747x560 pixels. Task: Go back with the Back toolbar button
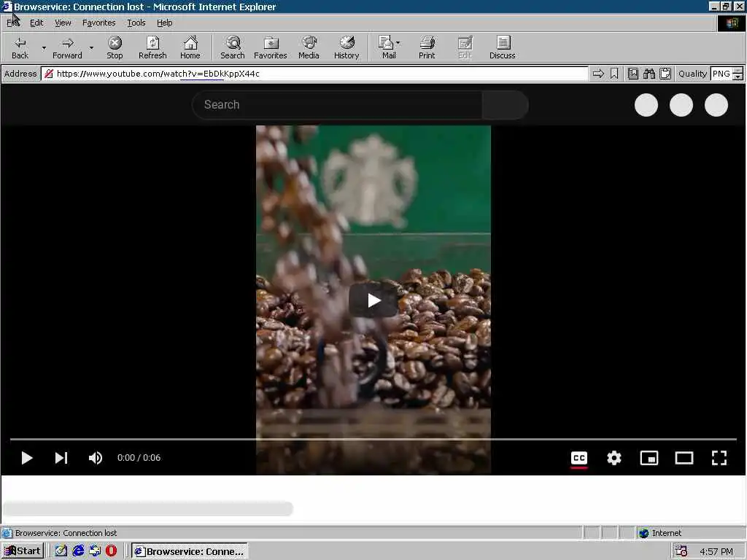coord(20,47)
